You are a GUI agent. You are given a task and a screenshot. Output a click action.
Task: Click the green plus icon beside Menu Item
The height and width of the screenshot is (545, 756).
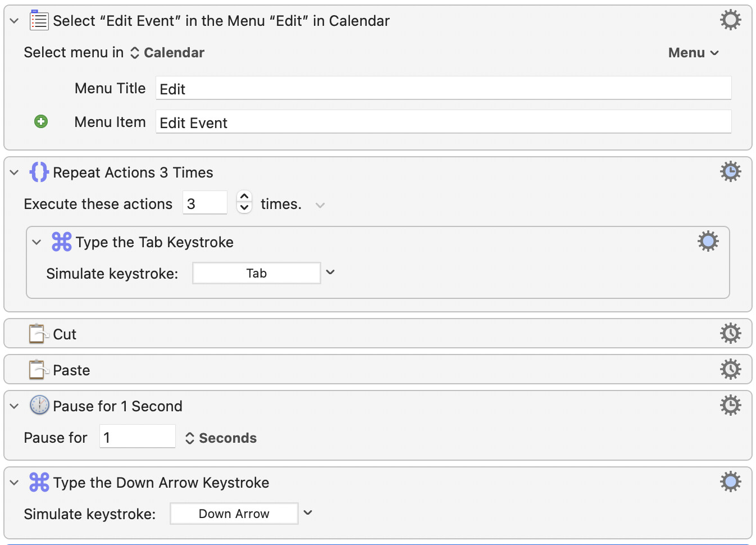[x=41, y=121]
